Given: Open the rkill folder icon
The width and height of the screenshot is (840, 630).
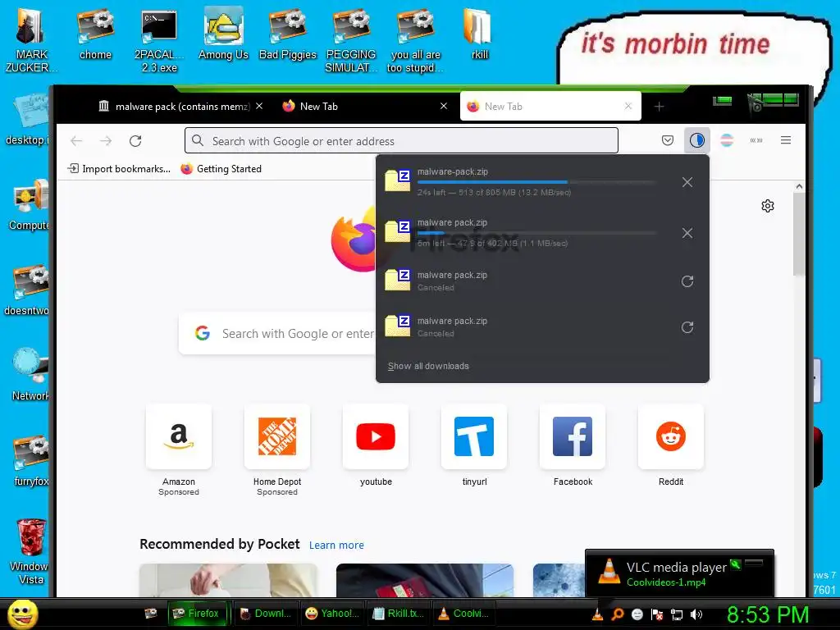Looking at the screenshot, I should pos(479,35).
